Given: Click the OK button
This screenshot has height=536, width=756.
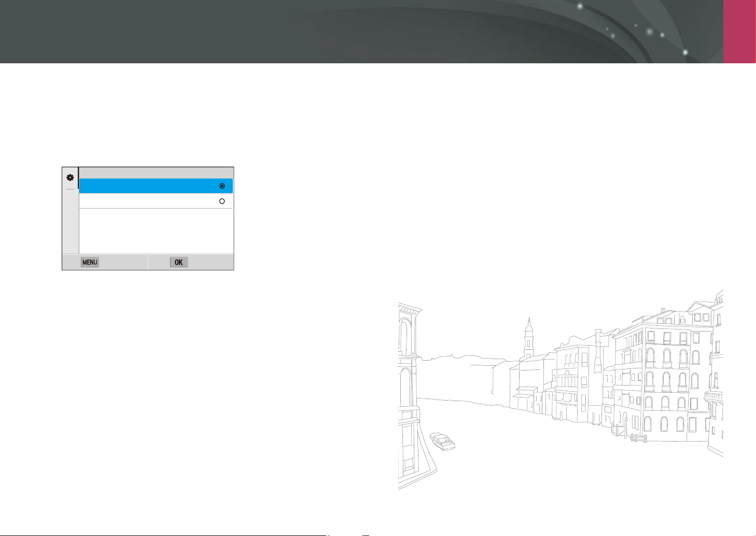Looking at the screenshot, I should 179,262.
